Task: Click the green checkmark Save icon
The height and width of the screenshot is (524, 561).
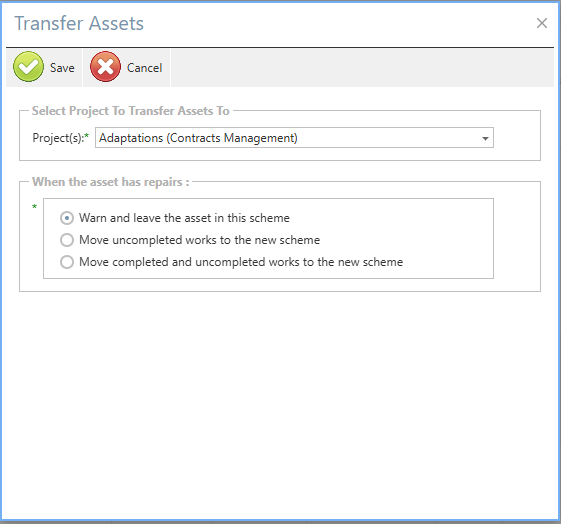Action: pyautogui.click(x=28, y=67)
